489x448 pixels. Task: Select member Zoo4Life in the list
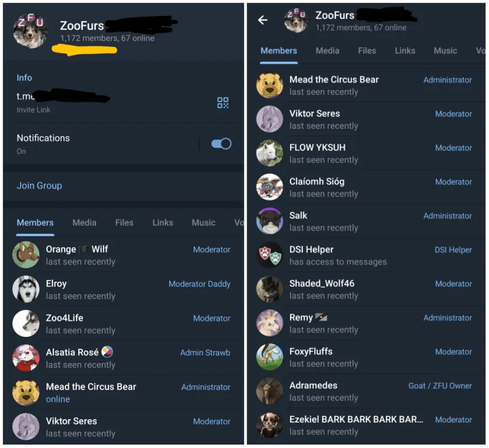(x=124, y=324)
